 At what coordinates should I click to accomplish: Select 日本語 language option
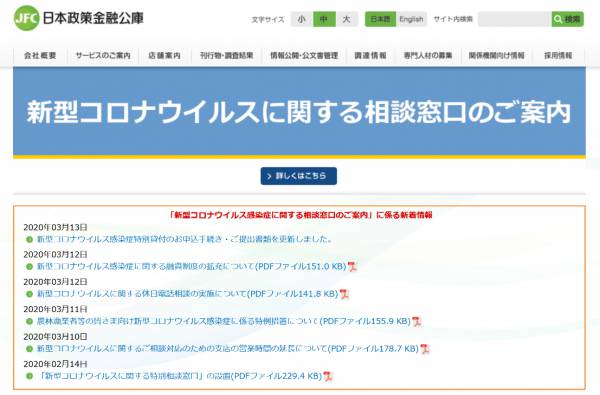point(380,19)
